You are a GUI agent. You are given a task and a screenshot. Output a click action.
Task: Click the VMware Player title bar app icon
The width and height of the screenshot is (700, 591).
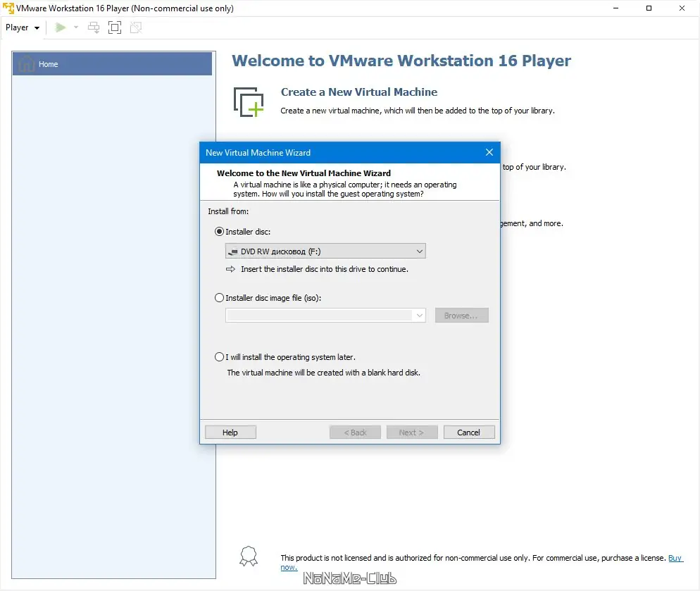[8, 8]
